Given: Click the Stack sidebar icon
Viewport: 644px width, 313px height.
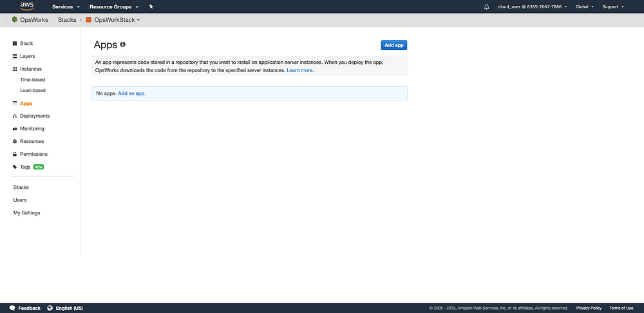Looking at the screenshot, I should (x=15, y=43).
